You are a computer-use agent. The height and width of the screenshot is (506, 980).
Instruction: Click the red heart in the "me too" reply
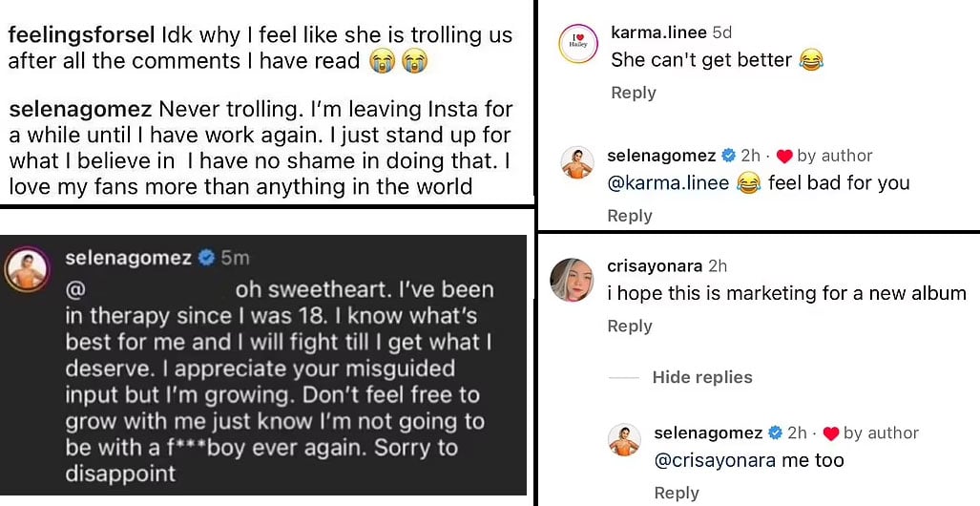pyautogui.click(x=831, y=433)
